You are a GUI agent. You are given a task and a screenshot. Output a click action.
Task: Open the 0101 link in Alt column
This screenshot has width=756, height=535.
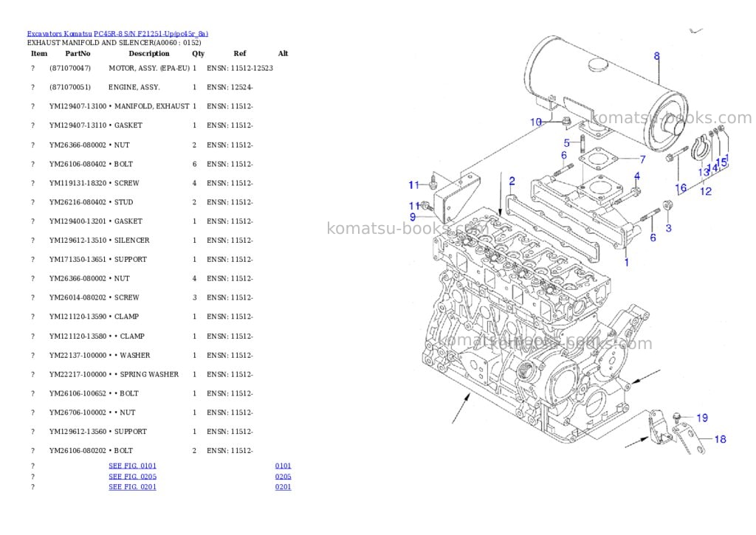click(x=283, y=466)
